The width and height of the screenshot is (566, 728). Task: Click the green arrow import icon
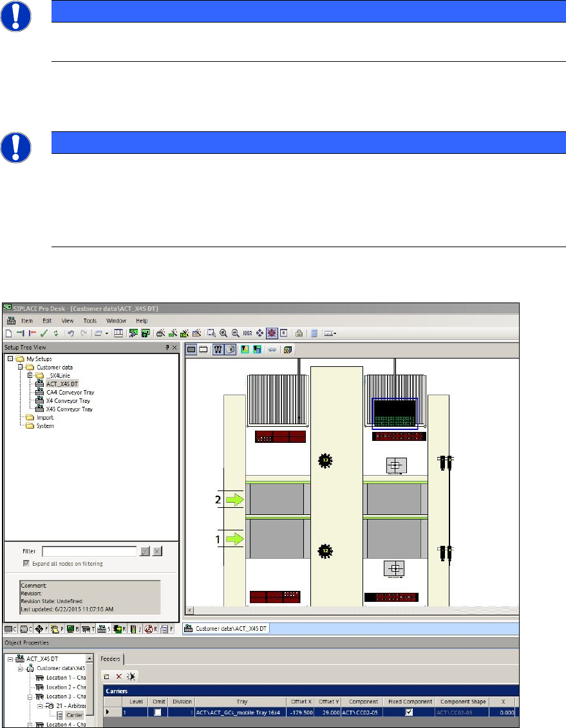(x=21, y=333)
